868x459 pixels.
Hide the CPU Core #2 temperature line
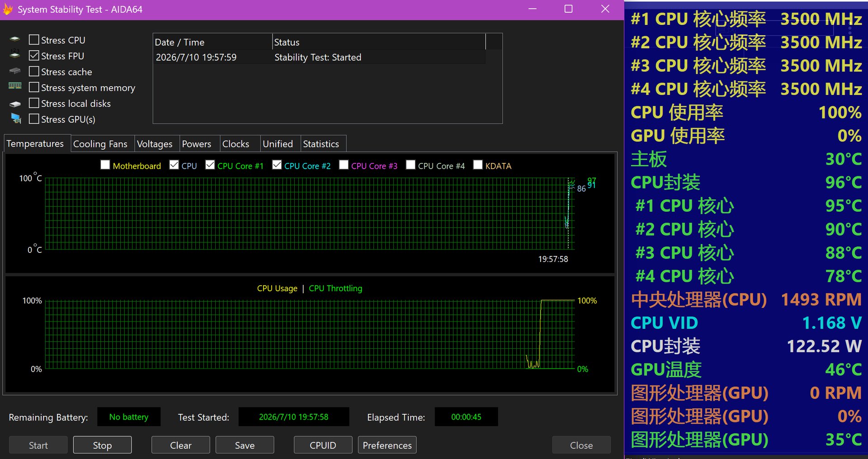click(x=277, y=165)
